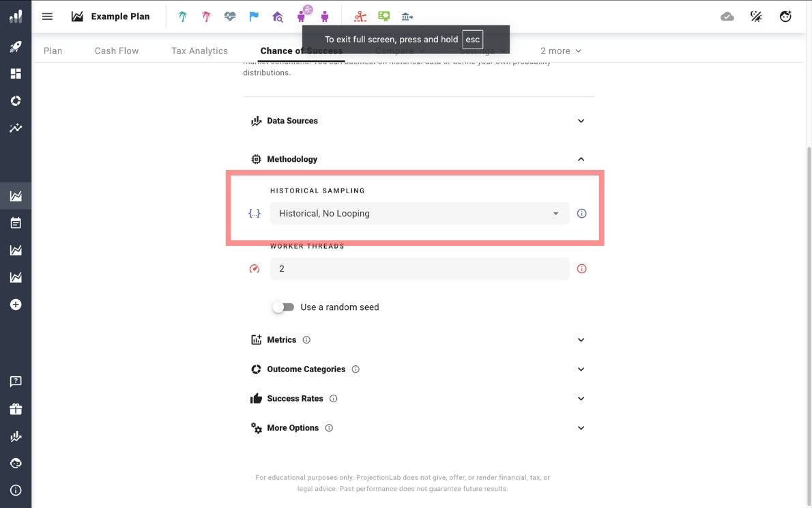Click the Example Plan title
Screen dimensions: 812x508
120,16
